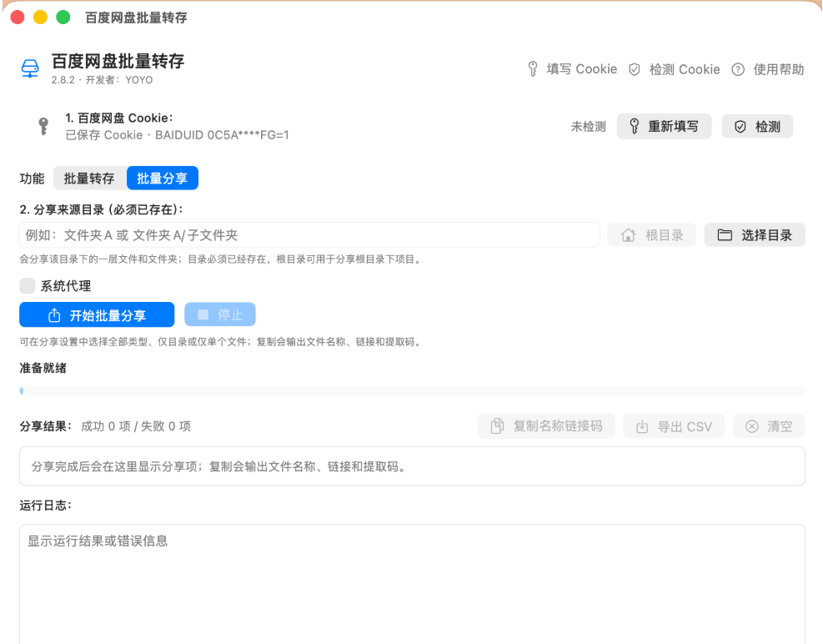This screenshot has width=823, height=644.
Task: Click the 成功 0 项 / 失败 0 项 text
Action: 136,426
